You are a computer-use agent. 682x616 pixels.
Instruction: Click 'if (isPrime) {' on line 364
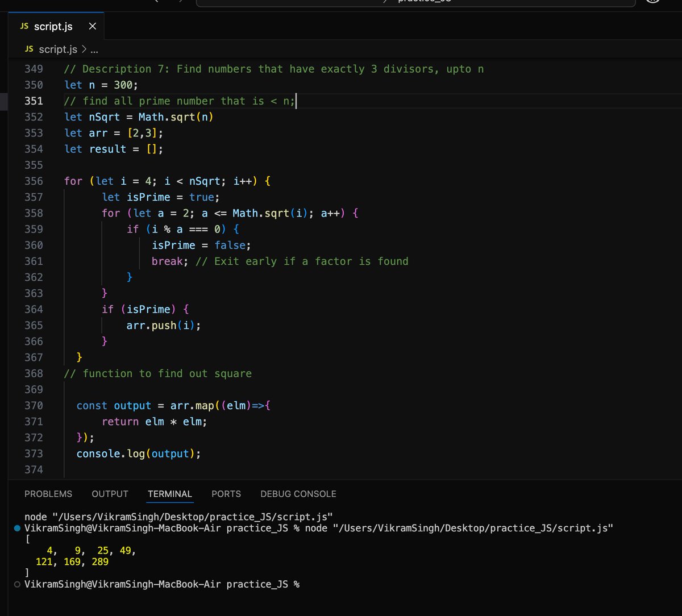145,309
